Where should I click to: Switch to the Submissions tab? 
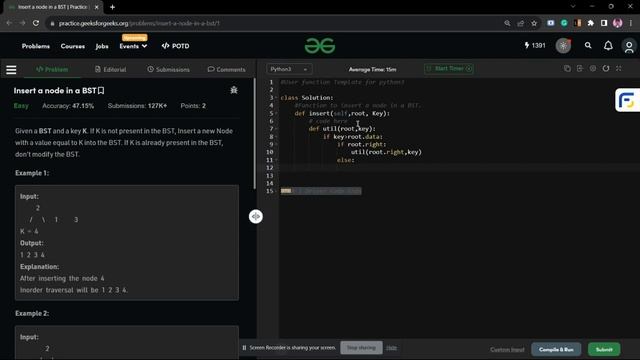(x=168, y=69)
